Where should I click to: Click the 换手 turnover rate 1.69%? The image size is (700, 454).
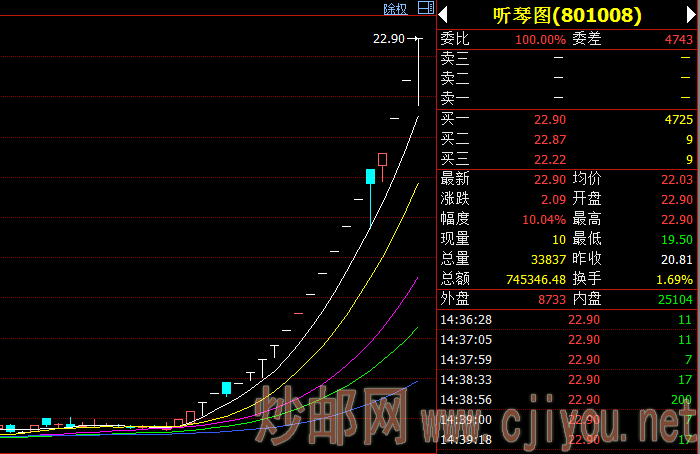click(675, 278)
